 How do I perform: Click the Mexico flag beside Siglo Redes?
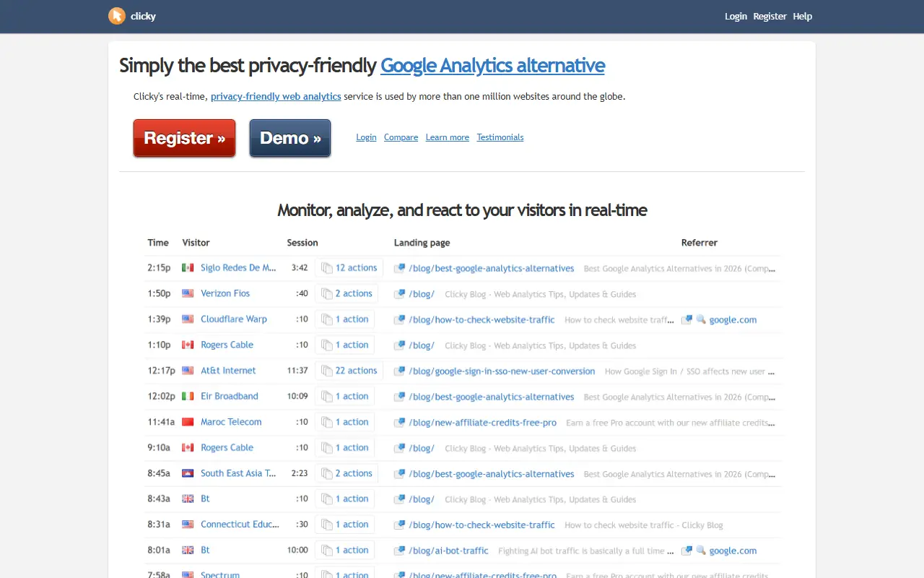[188, 268]
